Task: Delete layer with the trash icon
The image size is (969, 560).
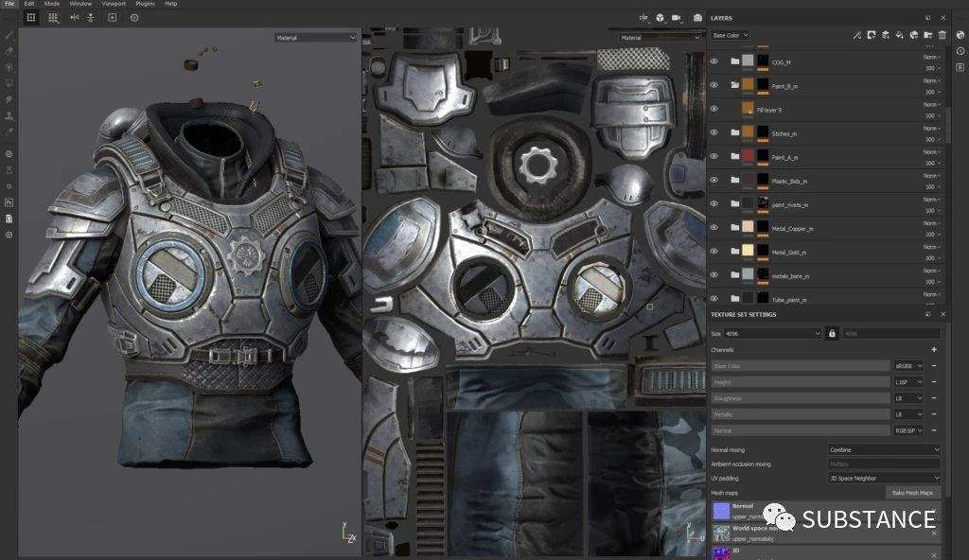Action: (x=943, y=35)
